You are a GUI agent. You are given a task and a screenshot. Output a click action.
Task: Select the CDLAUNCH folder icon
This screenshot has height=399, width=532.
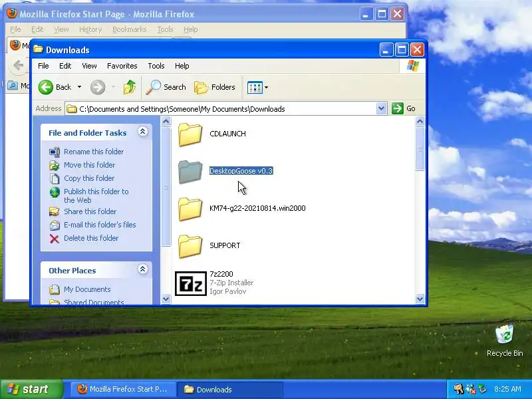[190, 134]
